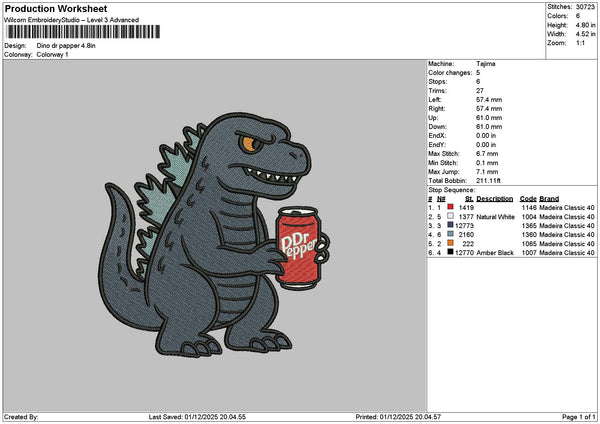Select the light blue swatch beside 2160
The width and height of the screenshot is (600, 424).
(x=450, y=235)
